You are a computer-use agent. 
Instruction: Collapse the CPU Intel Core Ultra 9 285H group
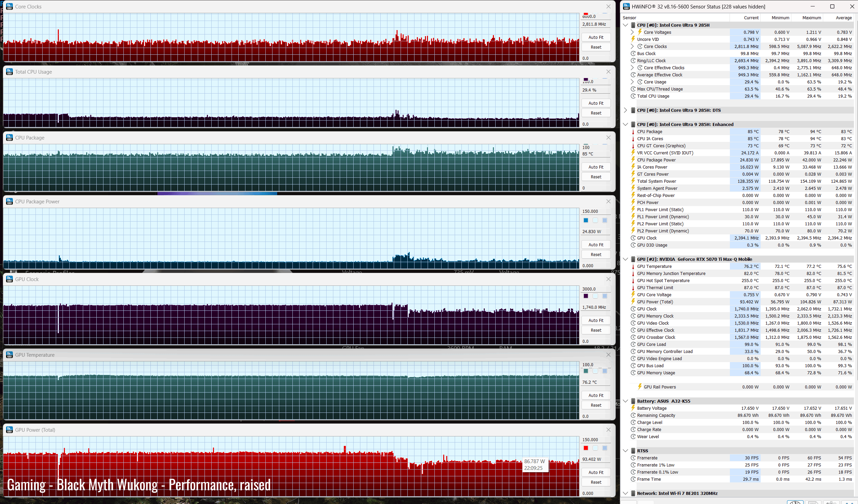625,25
